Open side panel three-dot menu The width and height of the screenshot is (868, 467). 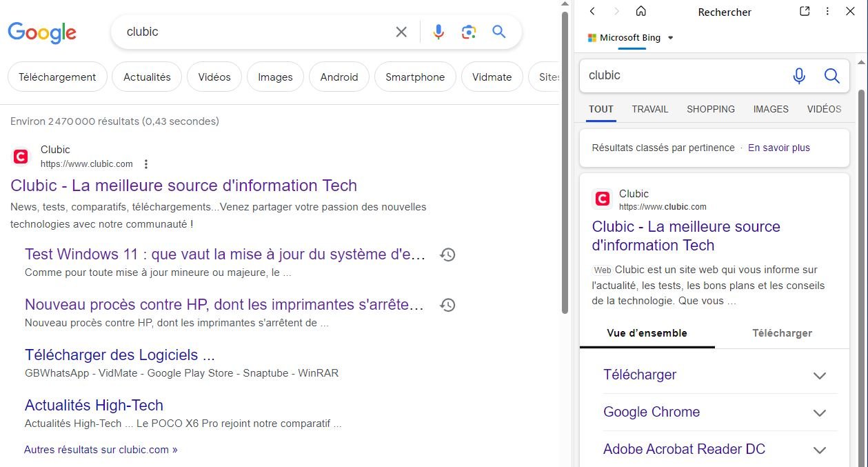[827, 12]
